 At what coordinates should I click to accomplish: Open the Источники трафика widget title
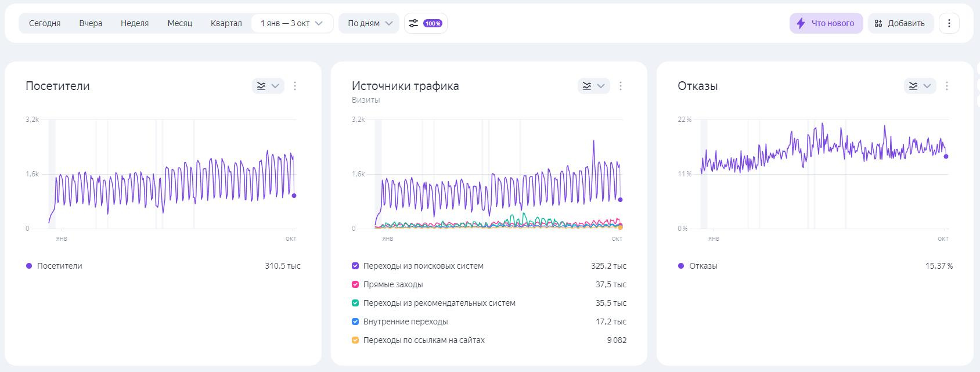click(405, 86)
